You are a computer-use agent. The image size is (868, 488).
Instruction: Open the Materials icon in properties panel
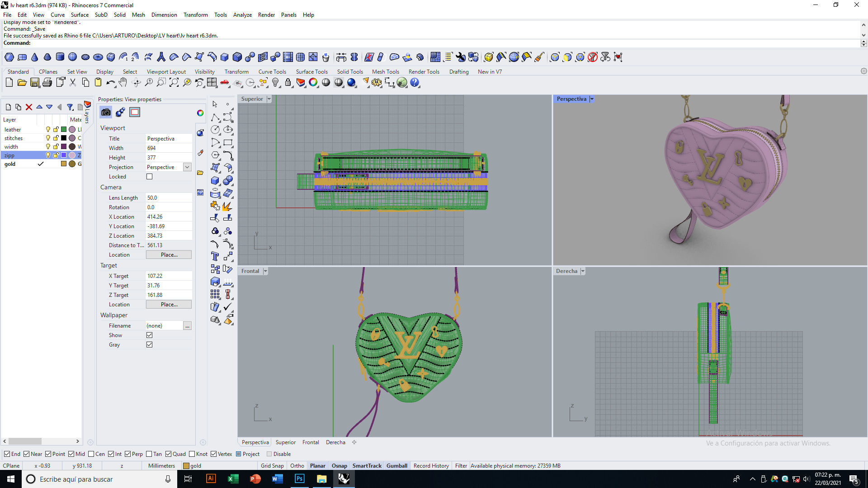click(x=120, y=113)
